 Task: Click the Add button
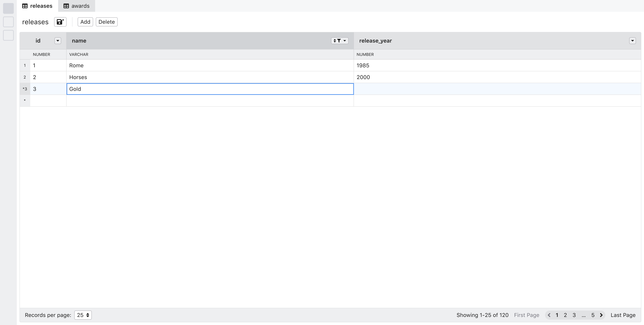(85, 22)
